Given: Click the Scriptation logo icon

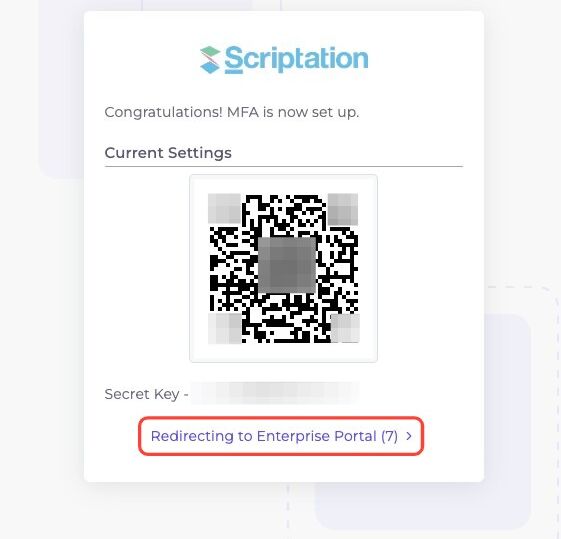Looking at the screenshot, I should pyautogui.click(x=210, y=60).
